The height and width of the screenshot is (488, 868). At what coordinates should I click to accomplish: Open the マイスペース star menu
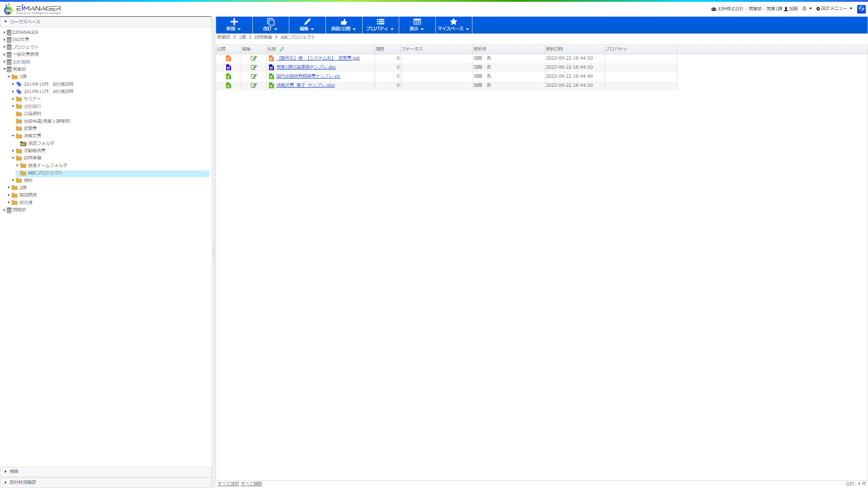click(x=453, y=25)
